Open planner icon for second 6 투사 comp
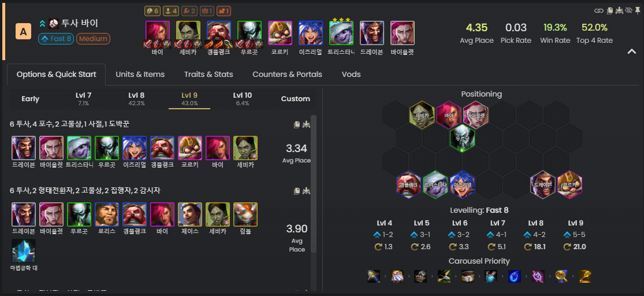 point(306,191)
